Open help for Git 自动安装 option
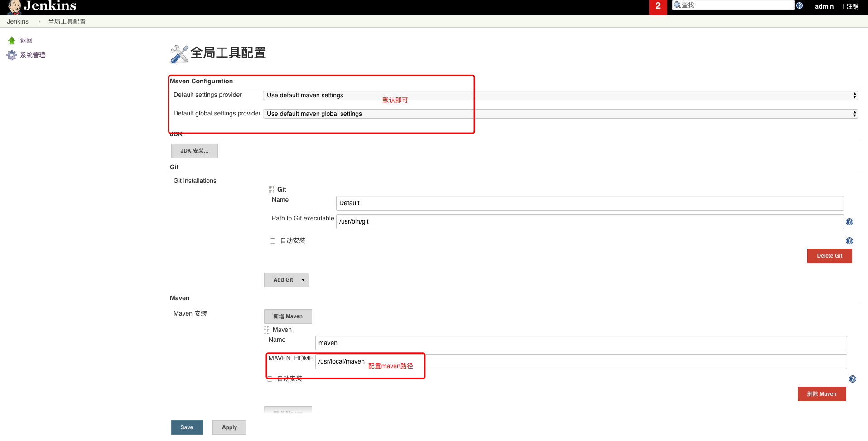The height and width of the screenshot is (441, 868). [x=849, y=241]
